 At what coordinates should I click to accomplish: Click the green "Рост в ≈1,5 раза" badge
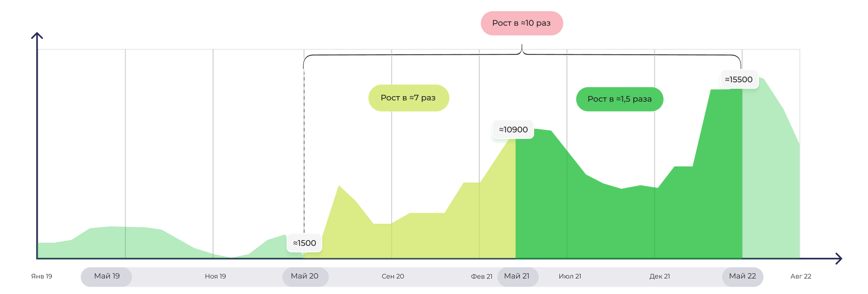(x=620, y=99)
